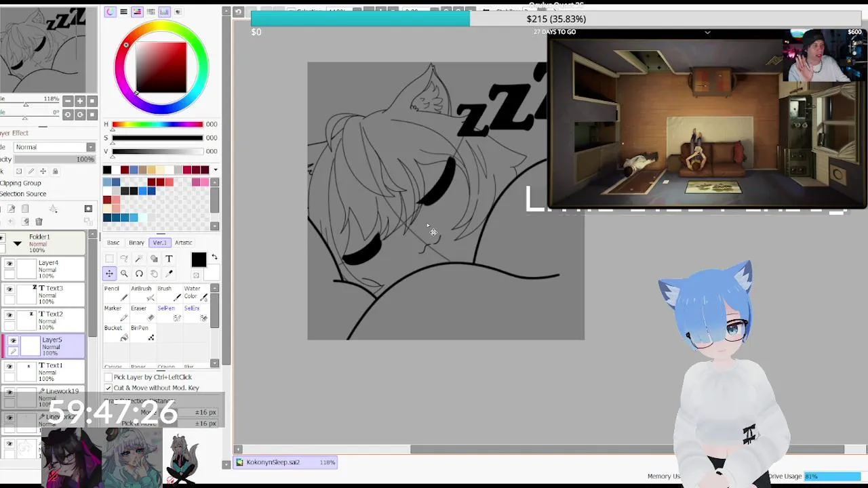The image size is (868, 488).
Task: Zoom out with navigator minus button
Action: [67, 101]
